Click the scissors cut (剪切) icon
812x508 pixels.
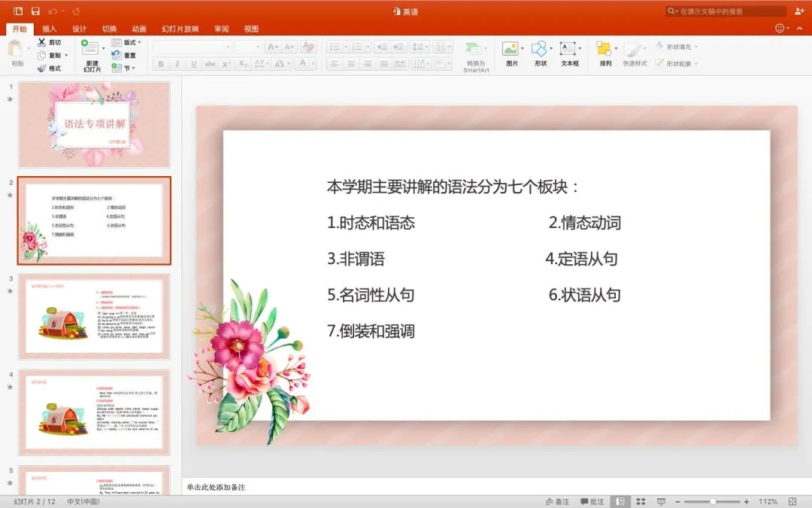point(41,42)
